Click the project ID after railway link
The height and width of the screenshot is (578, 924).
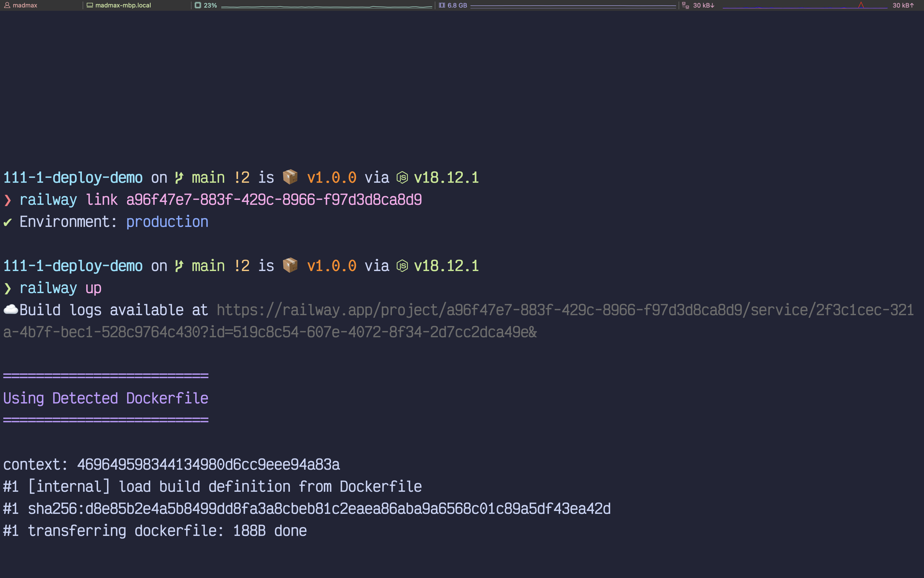tap(274, 199)
